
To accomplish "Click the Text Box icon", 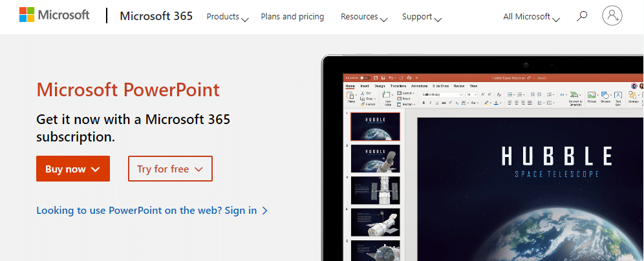I will (618, 97).
